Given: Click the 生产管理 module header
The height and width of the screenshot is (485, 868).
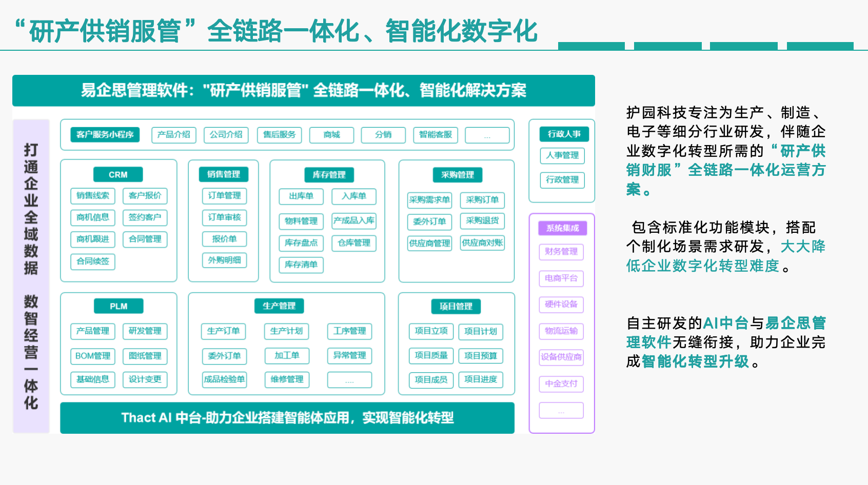Looking at the screenshot, I should pyautogui.click(x=279, y=306).
